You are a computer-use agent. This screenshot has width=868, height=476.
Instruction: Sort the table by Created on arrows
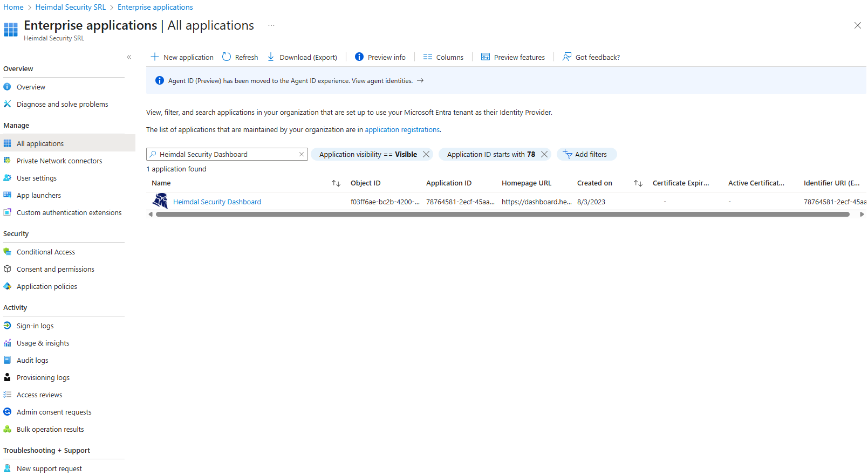click(638, 183)
